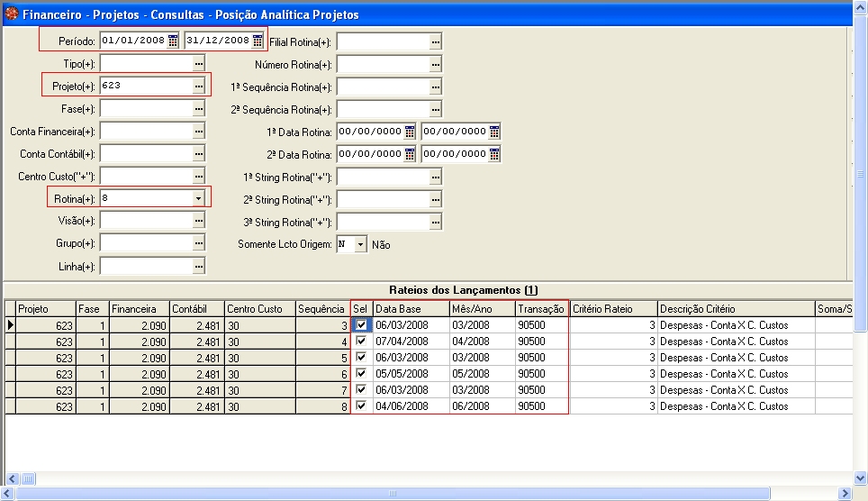Click the Data Base column header
868x501 pixels.
click(410, 309)
